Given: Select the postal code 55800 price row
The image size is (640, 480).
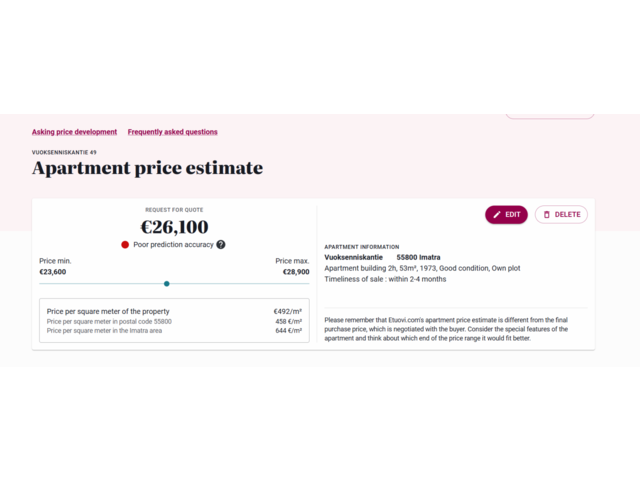Looking at the screenshot, I should (x=174, y=322).
